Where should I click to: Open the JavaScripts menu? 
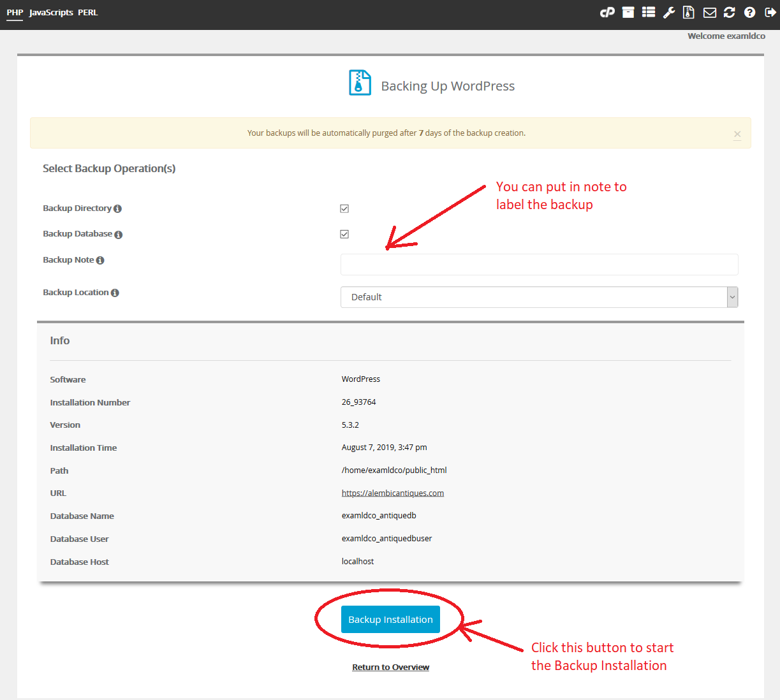click(x=51, y=13)
